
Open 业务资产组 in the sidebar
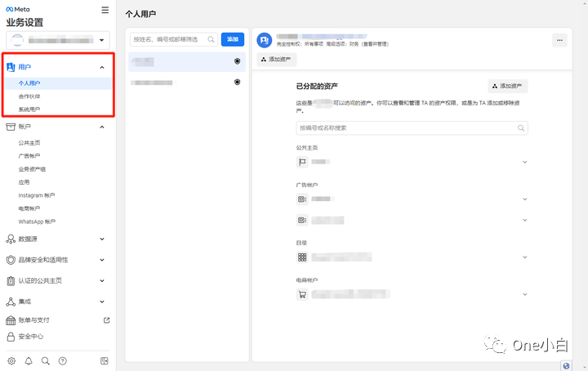click(x=32, y=169)
